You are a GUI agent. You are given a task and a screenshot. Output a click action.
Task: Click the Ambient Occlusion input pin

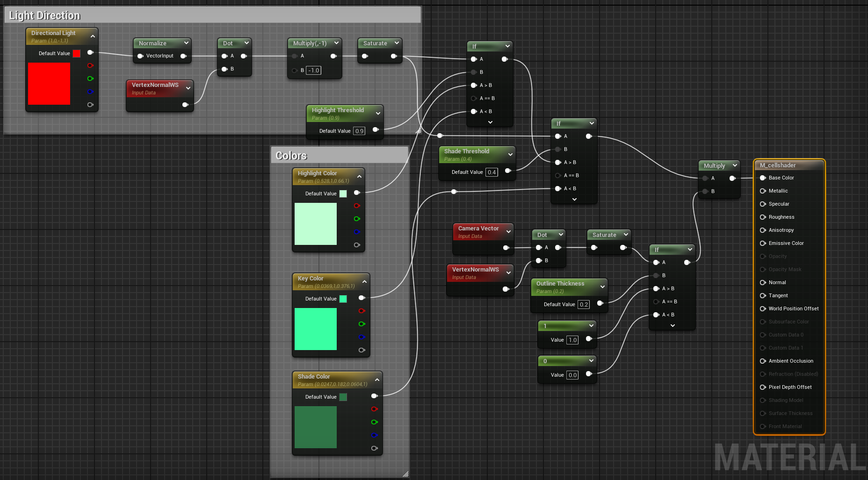pos(763,361)
